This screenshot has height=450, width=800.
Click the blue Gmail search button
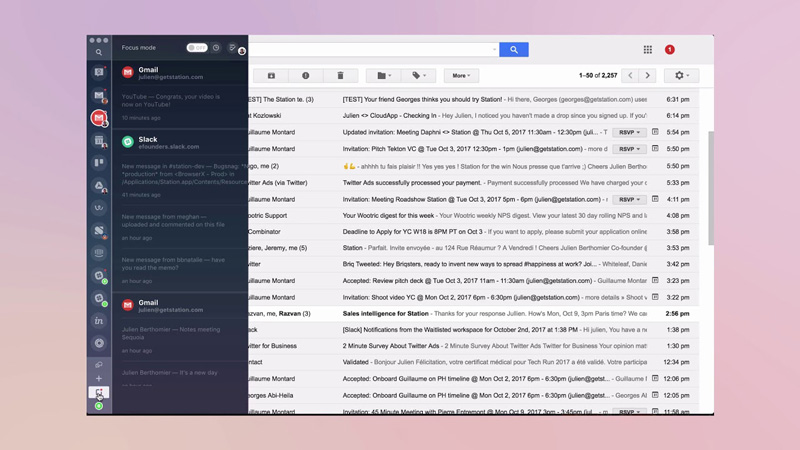(x=514, y=49)
